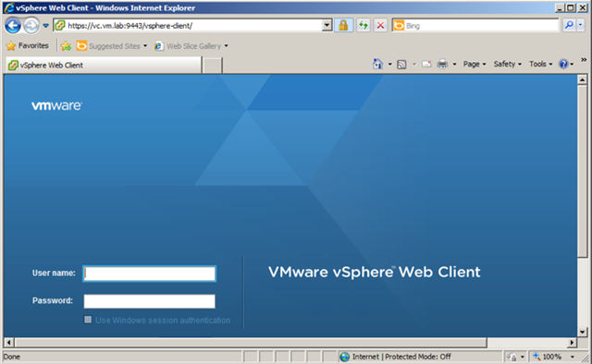Click the VMware vSphere Web Client heading
The height and width of the screenshot is (364, 592).
click(374, 272)
